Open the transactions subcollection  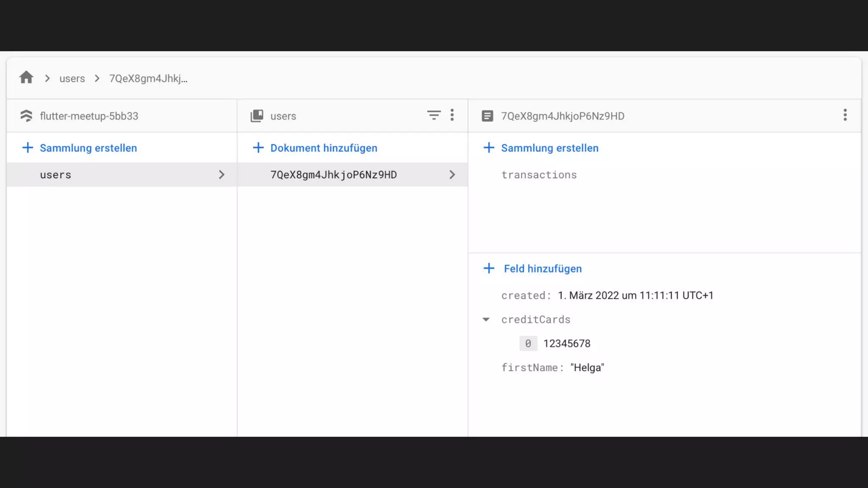click(x=539, y=175)
